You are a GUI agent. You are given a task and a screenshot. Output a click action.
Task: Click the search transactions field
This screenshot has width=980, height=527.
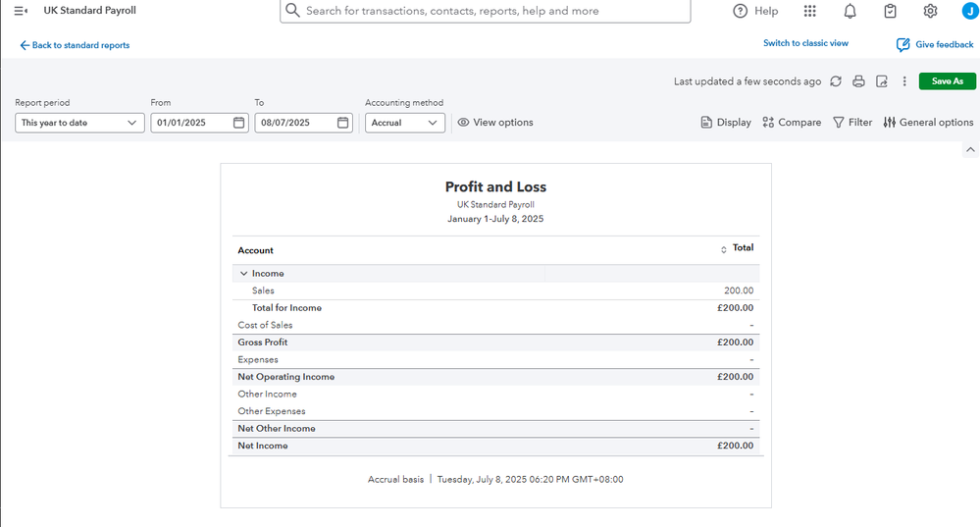tap(486, 11)
